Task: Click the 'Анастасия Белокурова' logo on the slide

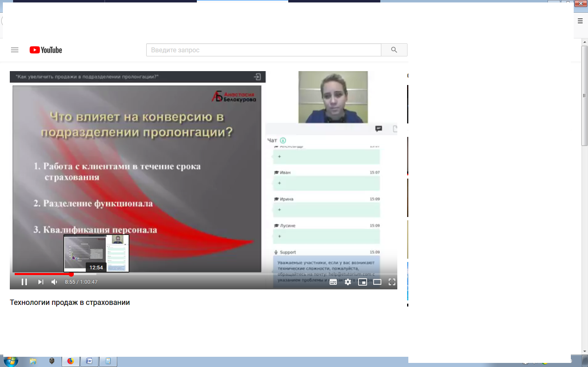Action: pos(234,96)
